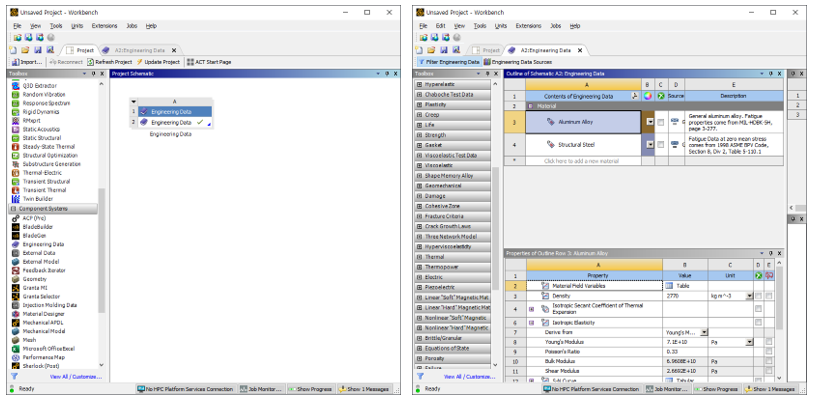Open Extensions menu in left window
The width and height of the screenshot is (818, 396).
(x=104, y=26)
